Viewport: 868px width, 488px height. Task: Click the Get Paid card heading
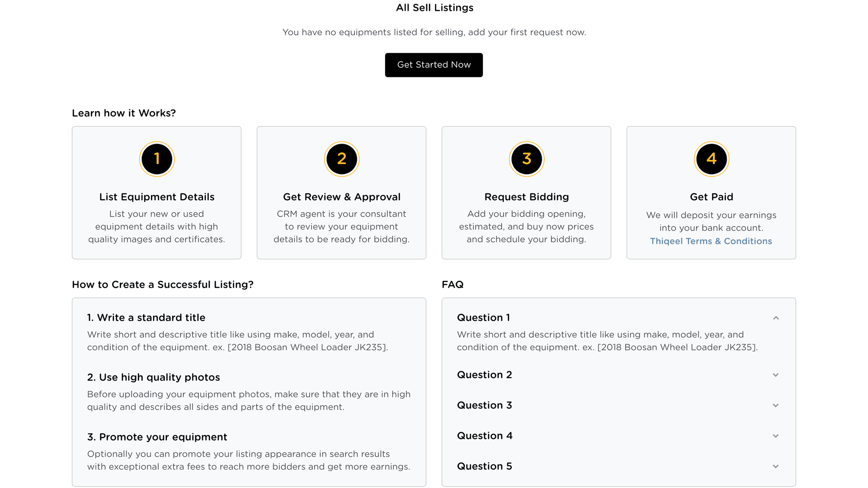tap(712, 197)
